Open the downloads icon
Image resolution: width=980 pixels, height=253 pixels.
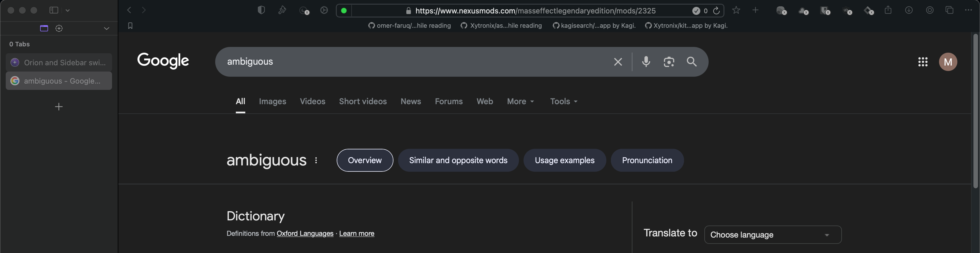tap(909, 10)
